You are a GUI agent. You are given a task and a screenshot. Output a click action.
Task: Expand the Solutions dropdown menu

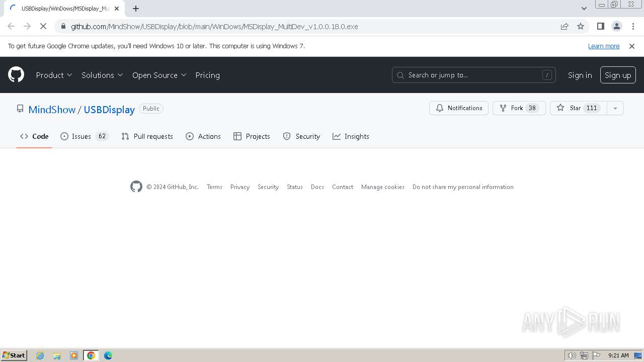[102, 75]
